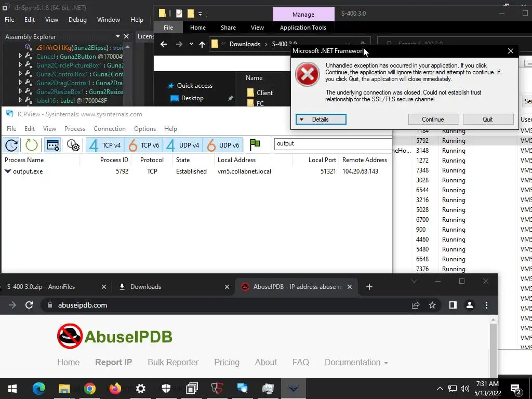Open notification center icon in taskbar

click(516, 389)
